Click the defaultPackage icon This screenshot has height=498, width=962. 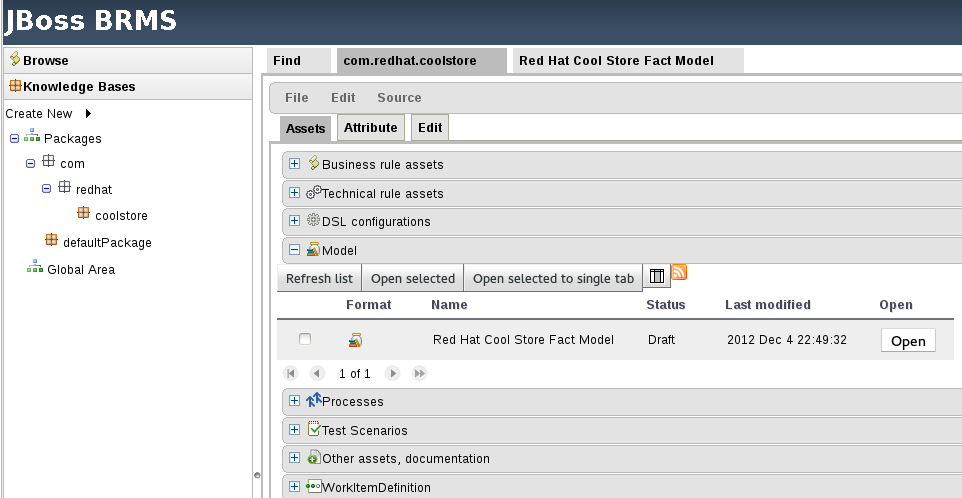52,240
